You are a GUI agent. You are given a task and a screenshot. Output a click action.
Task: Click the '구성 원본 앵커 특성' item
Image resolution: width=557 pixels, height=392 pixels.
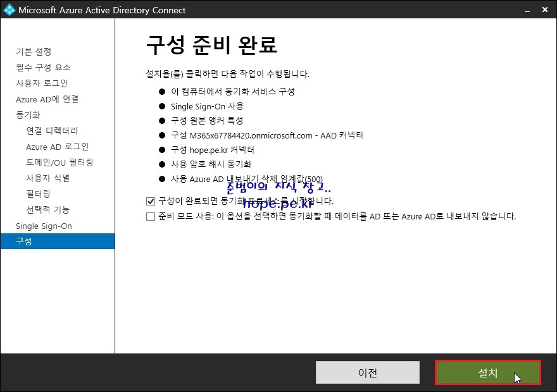(x=207, y=121)
